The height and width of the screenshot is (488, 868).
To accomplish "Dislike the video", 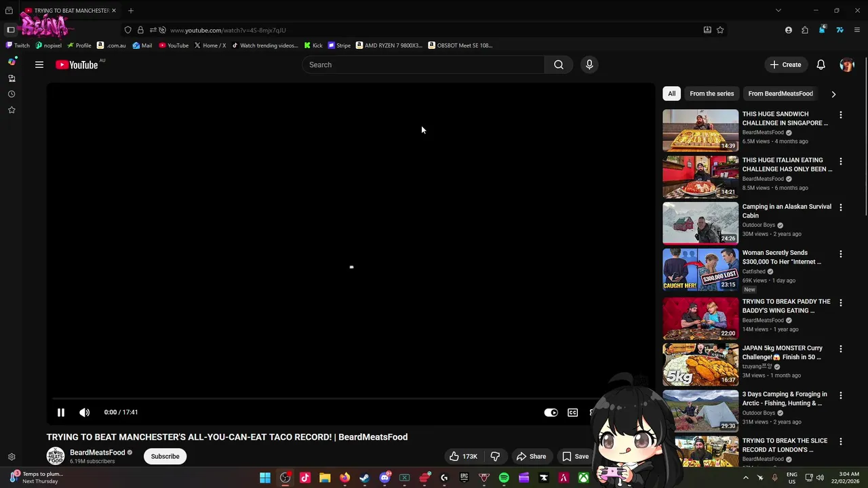I will [x=495, y=456].
